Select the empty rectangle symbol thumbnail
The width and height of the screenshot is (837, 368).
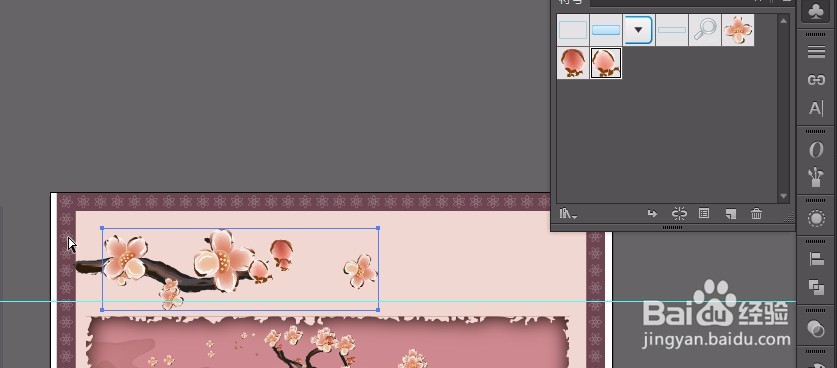click(x=573, y=30)
